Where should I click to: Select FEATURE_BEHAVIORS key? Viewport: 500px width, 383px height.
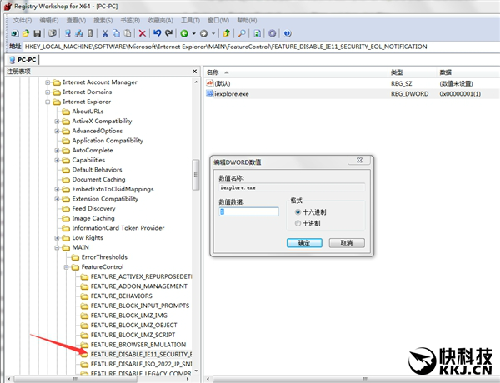click(121, 296)
